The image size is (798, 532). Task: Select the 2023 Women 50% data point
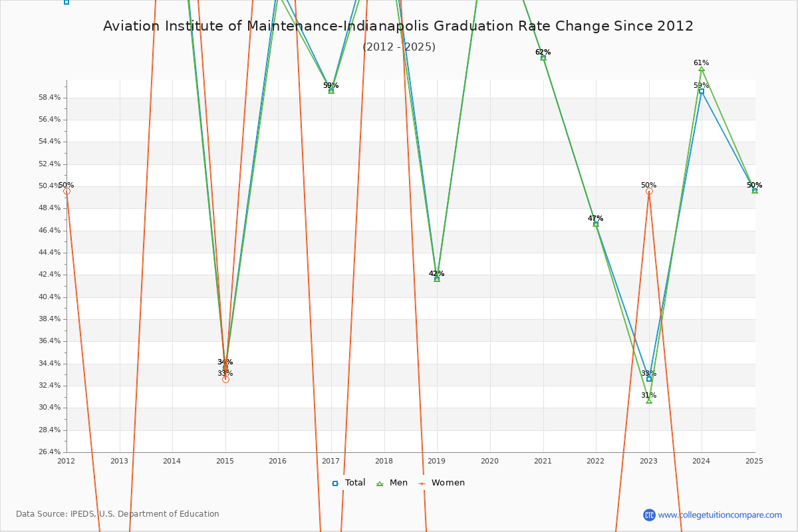point(649,191)
